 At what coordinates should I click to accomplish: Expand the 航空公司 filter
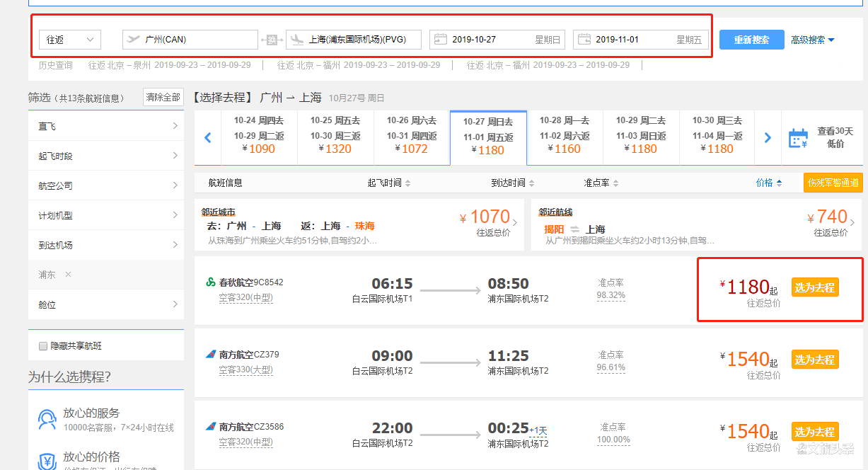[106, 185]
